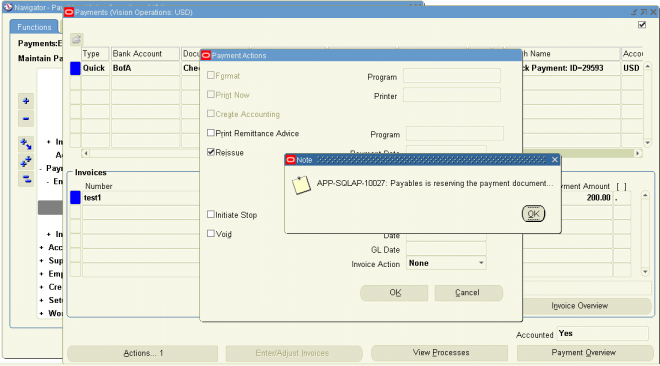Image resolution: width=660 pixels, height=366 pixels.
Task: Click the plus expand icon in Navigator
Action: point(26,101)
